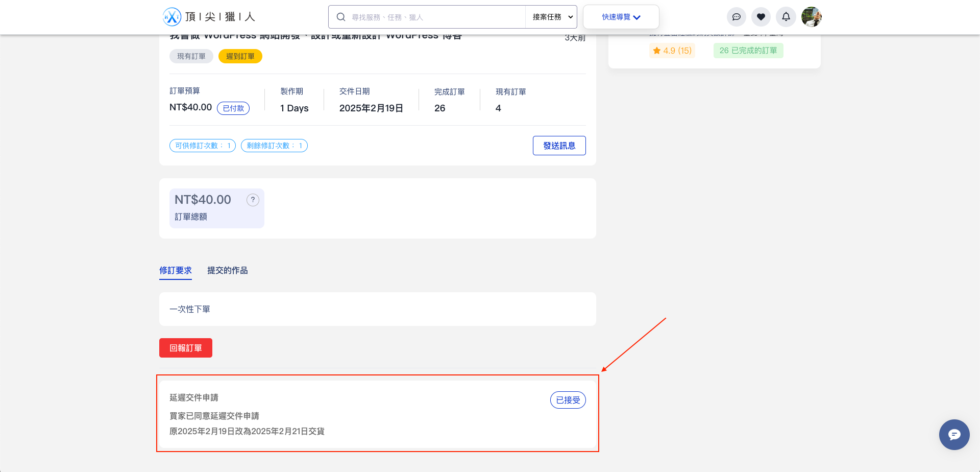
Task: Click the 4.9 star rating badge
Action: pyautogui.click(x=672, y=50)
